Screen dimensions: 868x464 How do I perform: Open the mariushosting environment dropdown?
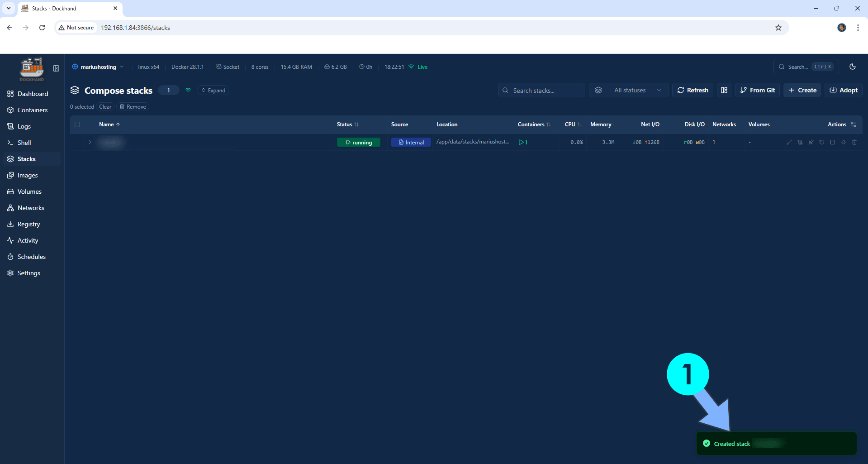98,67
